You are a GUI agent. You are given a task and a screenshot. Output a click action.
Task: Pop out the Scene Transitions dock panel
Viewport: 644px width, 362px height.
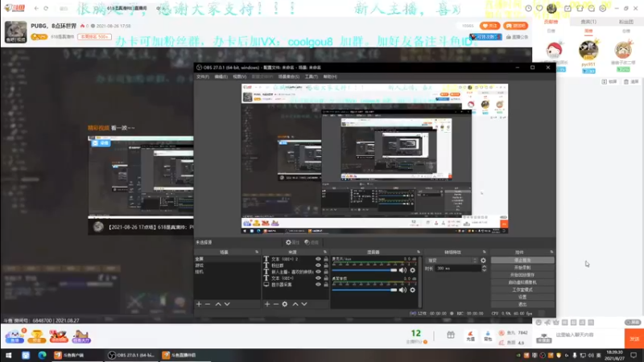click(485, 252)
